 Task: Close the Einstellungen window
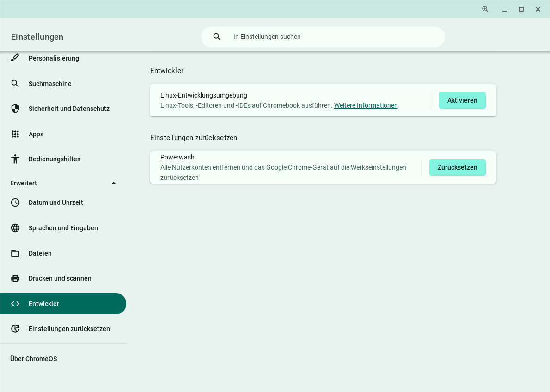(538, 9)
